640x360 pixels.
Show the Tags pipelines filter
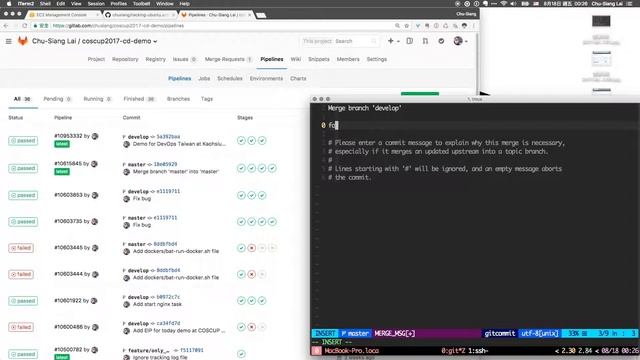coord(207,99)
